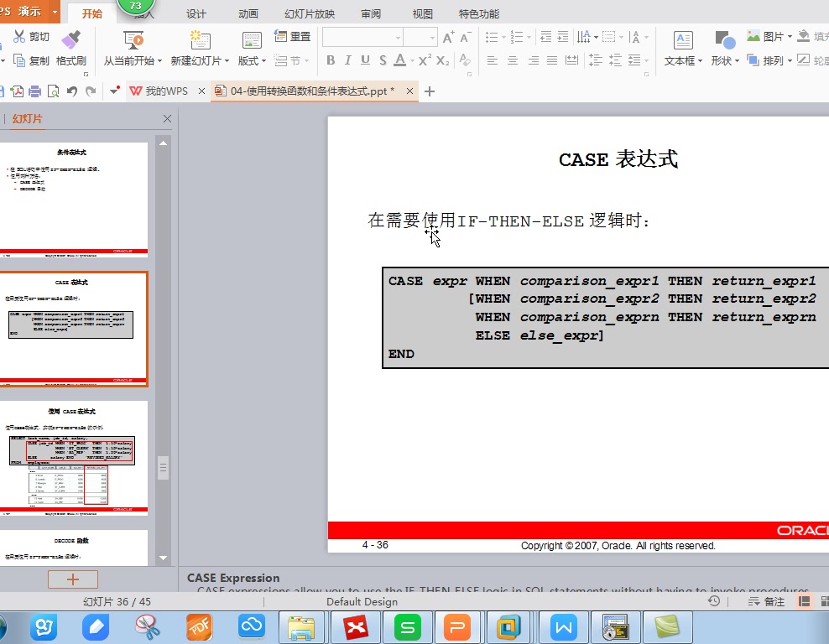Viewport: 829px width, 644px height.
Task: Toggle Underline text formatting
Action: click(365, 60)
